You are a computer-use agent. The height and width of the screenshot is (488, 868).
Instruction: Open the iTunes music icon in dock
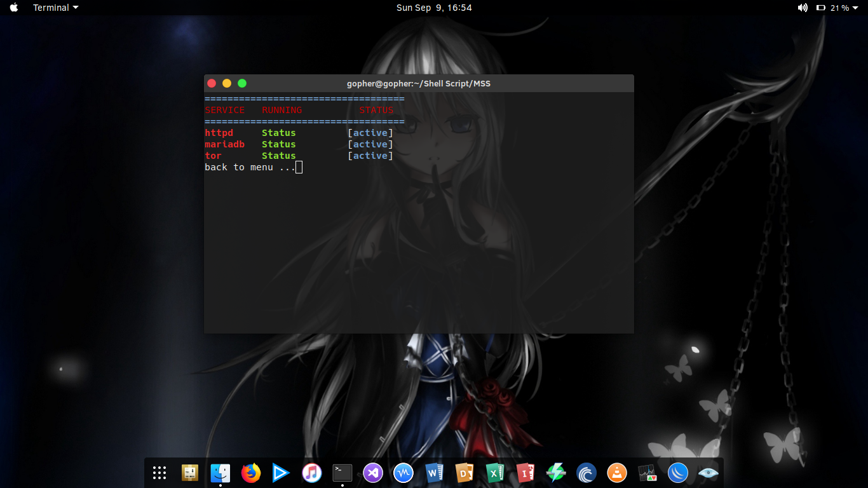312,473
